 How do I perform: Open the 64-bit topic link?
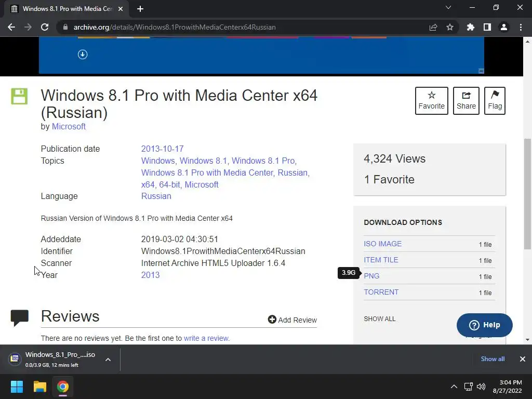[x=170, y=184]
